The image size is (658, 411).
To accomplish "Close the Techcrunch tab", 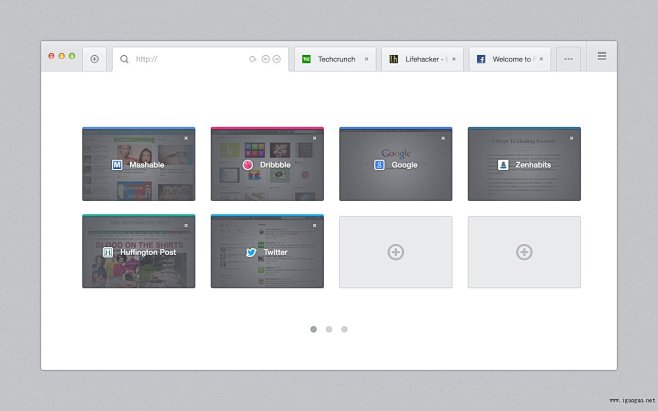I will pyautogui.click(x=366, y=59).
